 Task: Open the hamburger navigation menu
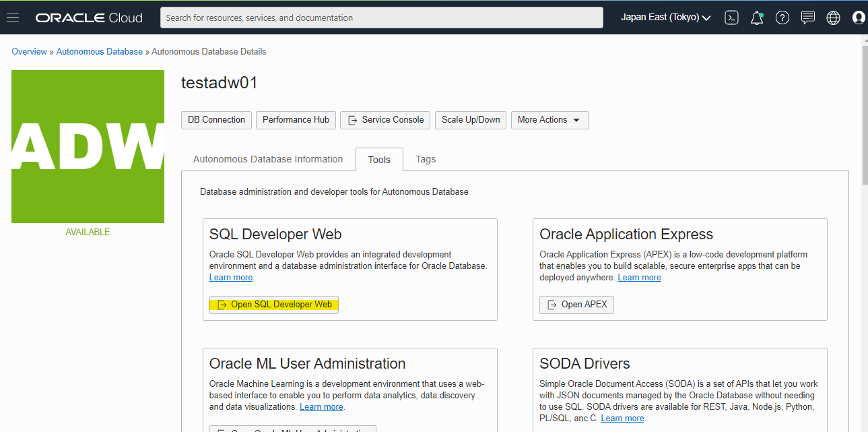[x=13, y=18]
